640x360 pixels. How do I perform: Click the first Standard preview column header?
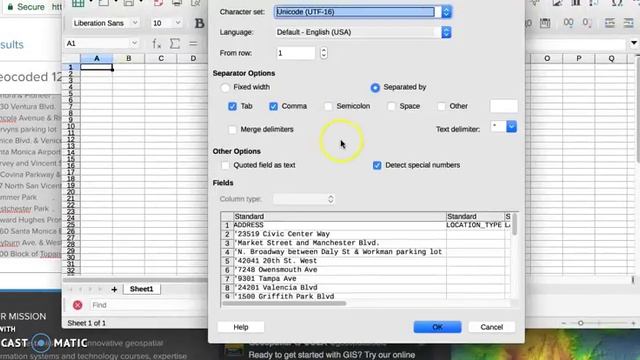[340, 216]
